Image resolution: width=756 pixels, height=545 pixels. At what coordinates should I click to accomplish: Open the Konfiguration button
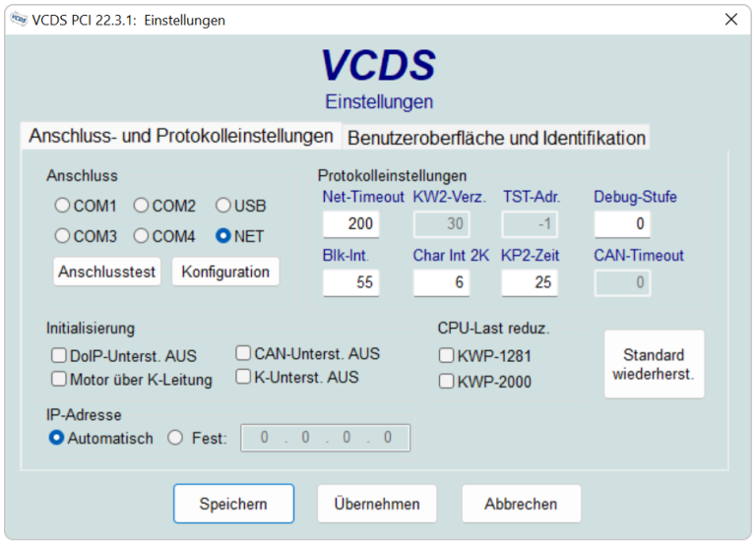coord(225,272)
